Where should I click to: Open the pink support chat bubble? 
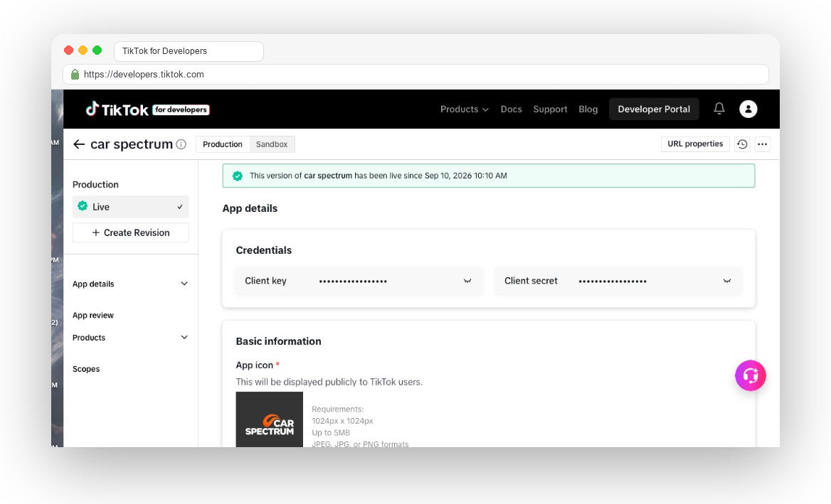(750, 375)
